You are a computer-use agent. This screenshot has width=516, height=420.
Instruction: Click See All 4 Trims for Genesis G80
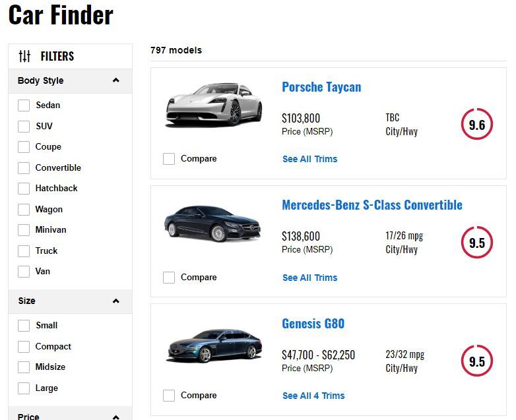(x=313, y=396)
